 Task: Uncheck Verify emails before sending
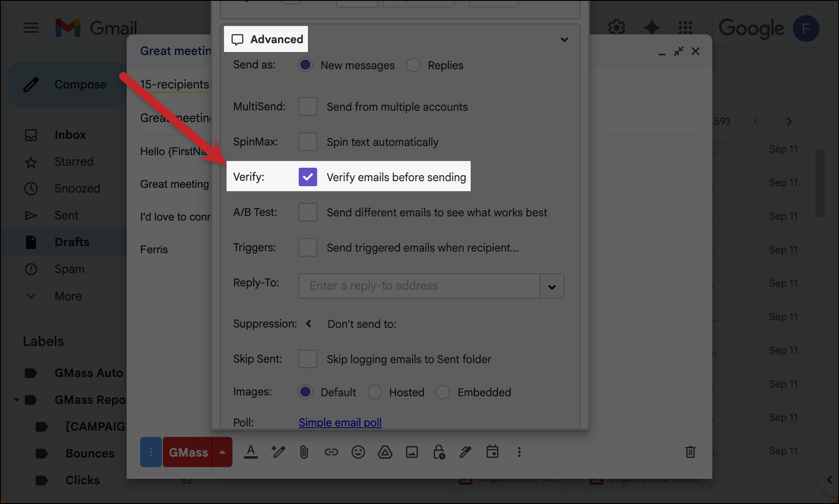[308, 177]
